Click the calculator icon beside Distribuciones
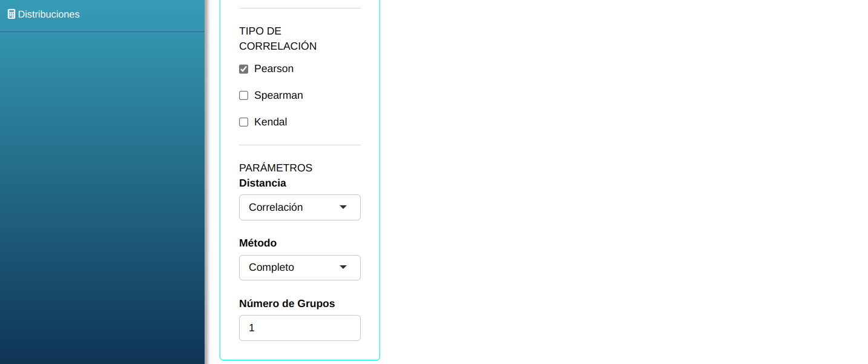This screenshot has width=868, height=364. pyautogui.click(x=11, y=14)
